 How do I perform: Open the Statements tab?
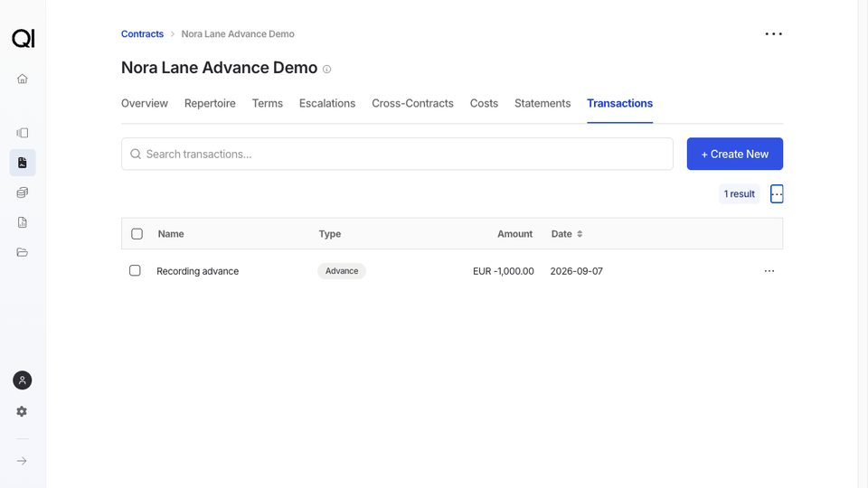coord(542,103)
